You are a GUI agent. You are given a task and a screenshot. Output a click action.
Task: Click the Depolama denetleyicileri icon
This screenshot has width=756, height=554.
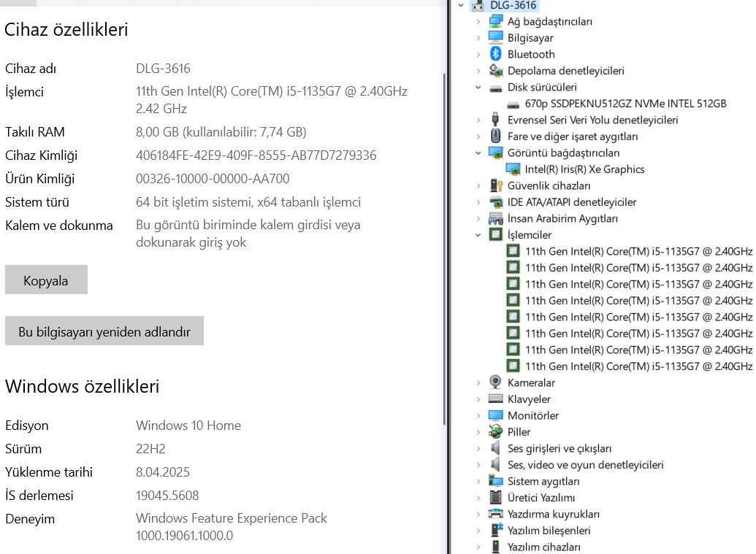pos(496,71)
